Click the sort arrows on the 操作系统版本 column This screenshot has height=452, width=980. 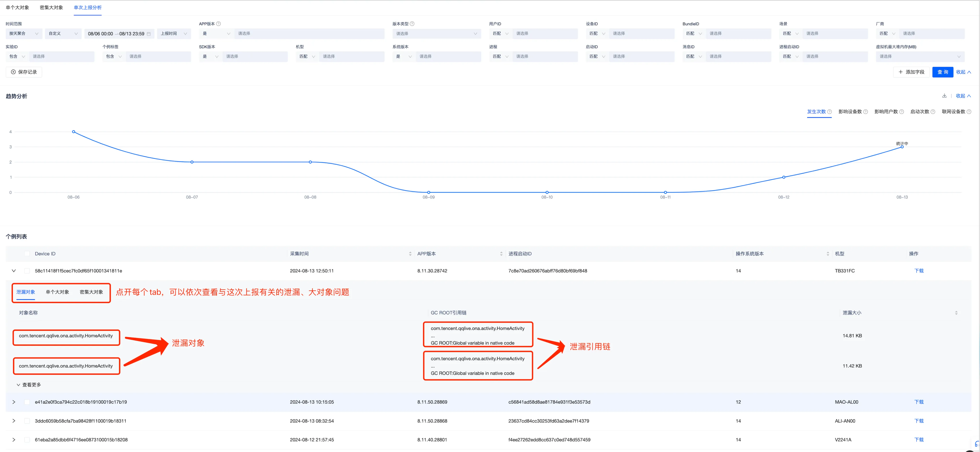click(828, 254)
